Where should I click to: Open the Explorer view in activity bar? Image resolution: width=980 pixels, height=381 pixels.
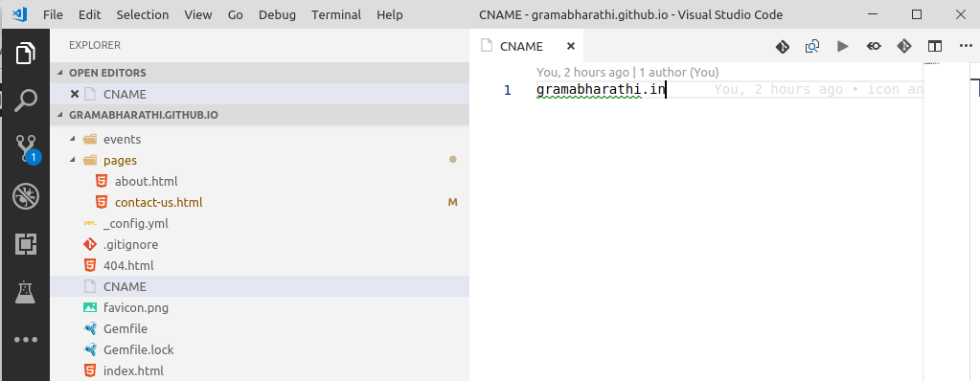[26, 53]
